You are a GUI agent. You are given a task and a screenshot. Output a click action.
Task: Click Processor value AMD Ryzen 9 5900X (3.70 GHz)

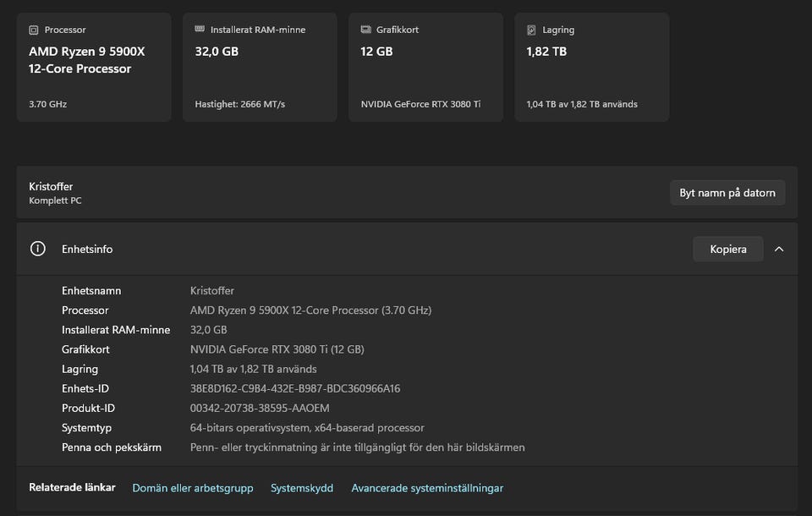310,310
